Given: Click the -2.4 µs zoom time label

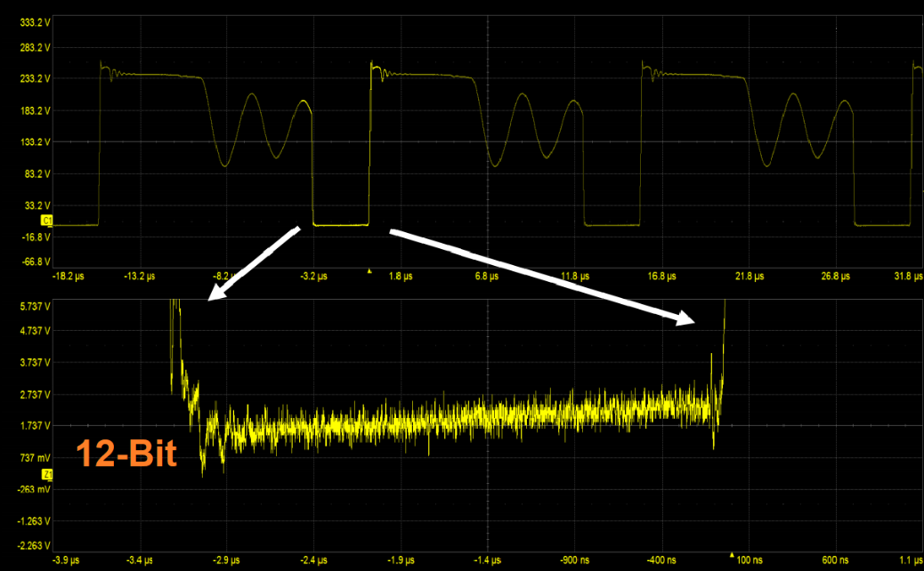Looking at the screenshot, I should coord(313,560).
